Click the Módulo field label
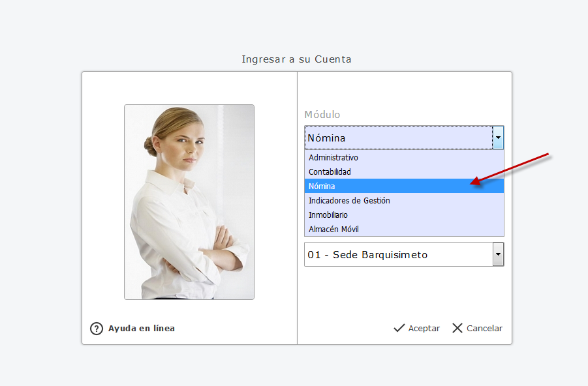Viewport: 588px width, 386px height. (x=322, y=115)
